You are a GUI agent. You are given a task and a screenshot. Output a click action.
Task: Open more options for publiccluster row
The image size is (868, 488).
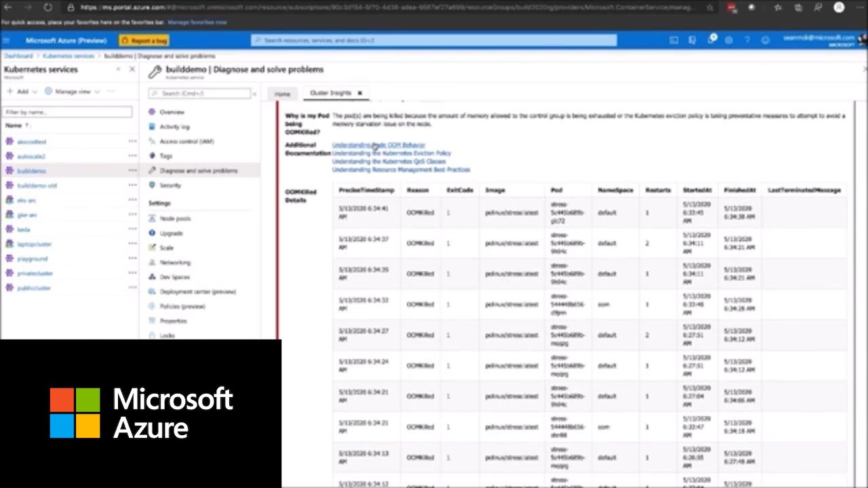click(132, 287)
